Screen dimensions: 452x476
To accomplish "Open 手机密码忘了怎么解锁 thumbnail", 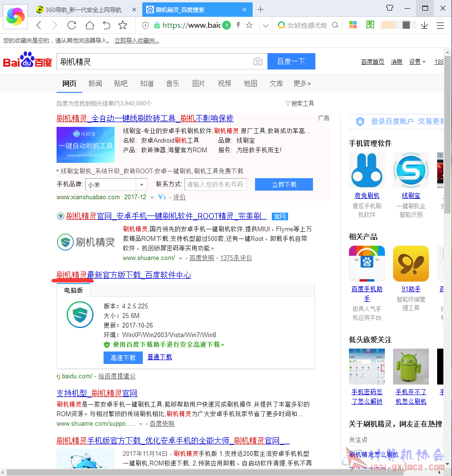I will click(x=367, y=366).
